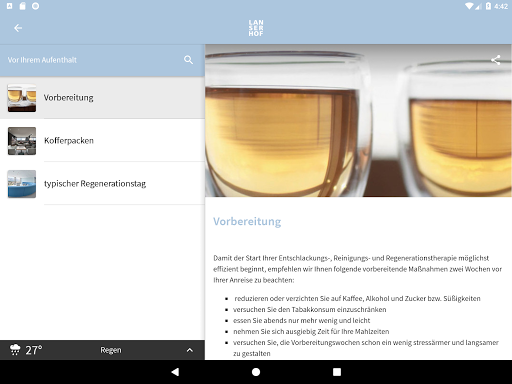The image size is (512, 384).
Task: Tap the bullet 'essen Sie abends nur mehr wenig'
Action: (x=302, y=321)
